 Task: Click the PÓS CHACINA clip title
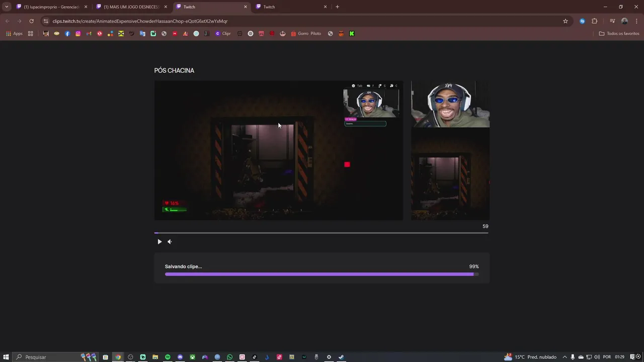pos(174,70)
